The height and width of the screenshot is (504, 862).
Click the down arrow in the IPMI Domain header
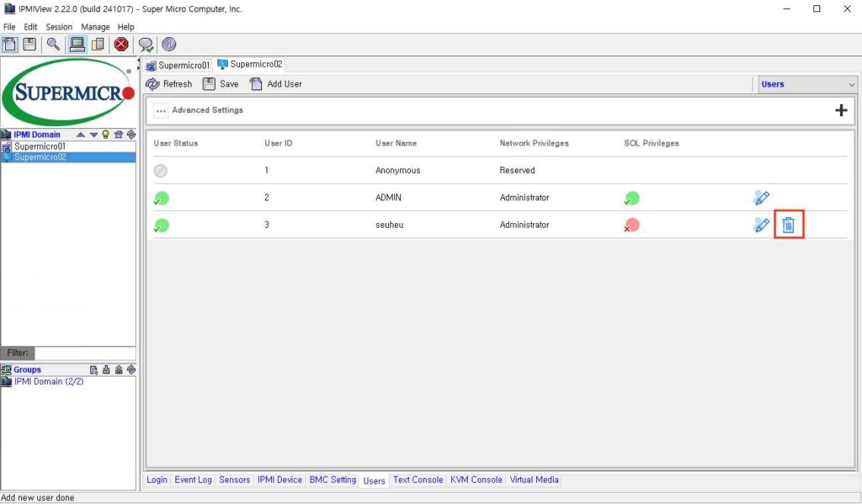tap(93, 134)
